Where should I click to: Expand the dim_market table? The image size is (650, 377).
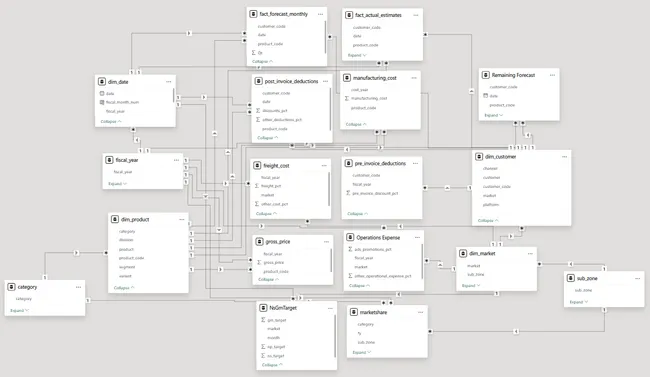point(471,286)
